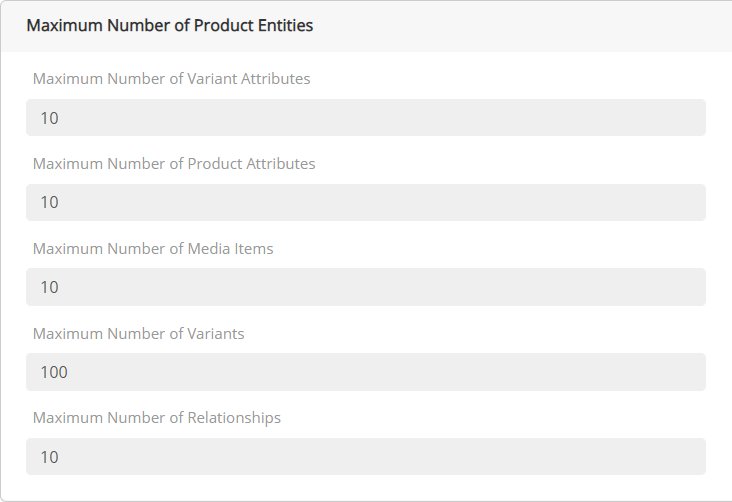Viewport: 732px width, 502px height.
Task: Click the value 10 under Product Attributes
Action: (x=49, y=203)
